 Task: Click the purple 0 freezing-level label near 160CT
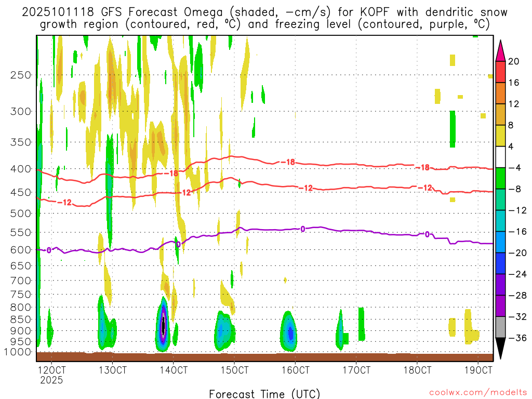click(303, 229)
